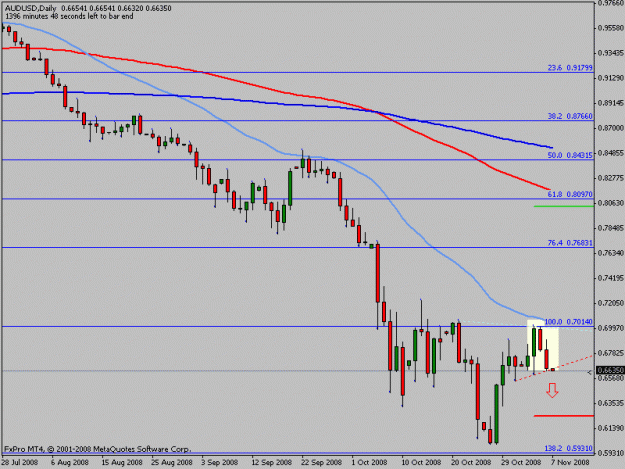Select the Fibonacci label '38.2 0.87660'

(x=570, y=116)
